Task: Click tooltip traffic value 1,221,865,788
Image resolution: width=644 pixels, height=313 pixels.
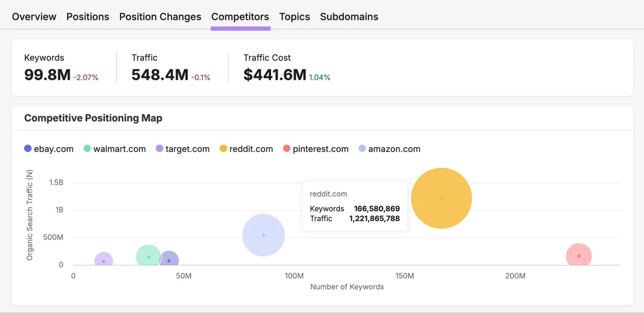Action: coord(375,219)
